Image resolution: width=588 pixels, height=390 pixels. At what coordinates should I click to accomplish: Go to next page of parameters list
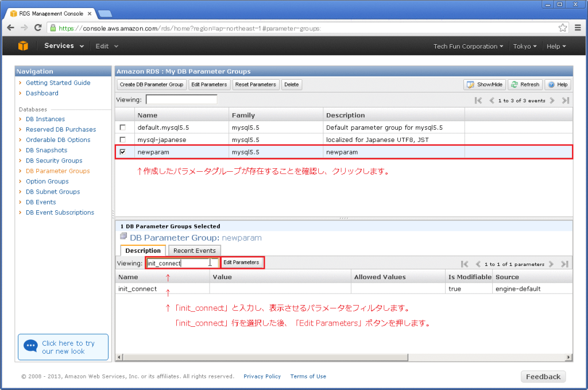(551, 264)
